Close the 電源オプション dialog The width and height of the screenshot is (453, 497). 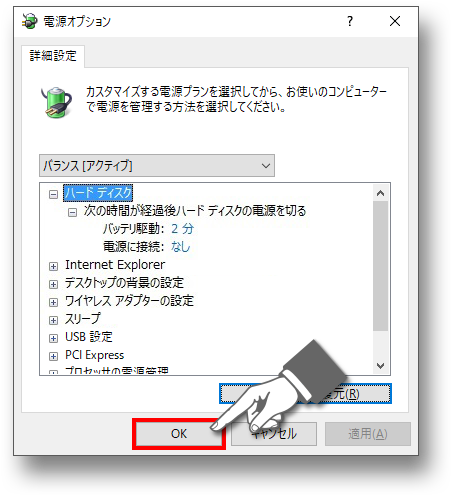(395, 21)
